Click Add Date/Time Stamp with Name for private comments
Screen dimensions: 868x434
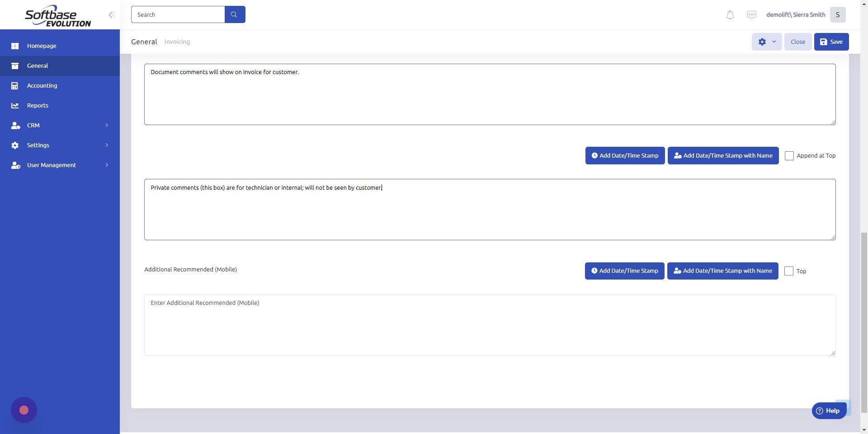coord(722,155)
